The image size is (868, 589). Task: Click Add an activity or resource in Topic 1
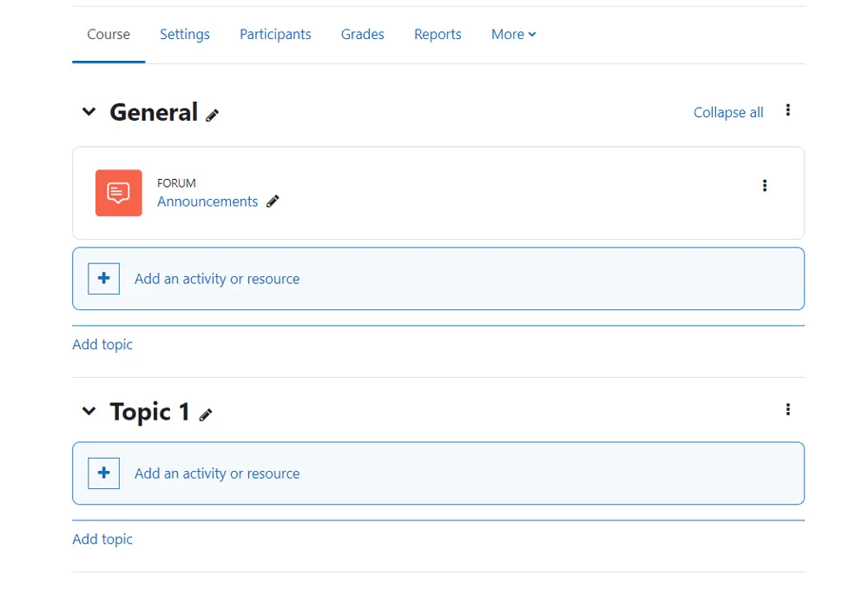(x=217, y=473)
